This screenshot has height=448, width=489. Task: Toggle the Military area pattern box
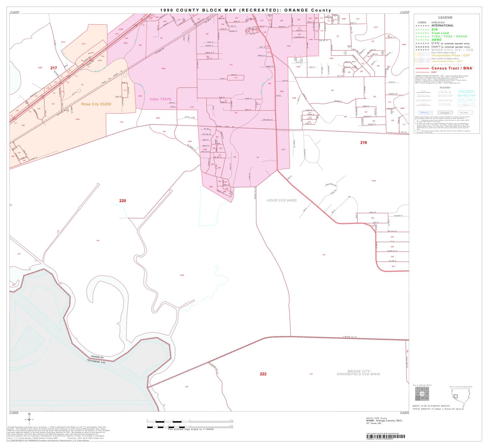point(425,112)
